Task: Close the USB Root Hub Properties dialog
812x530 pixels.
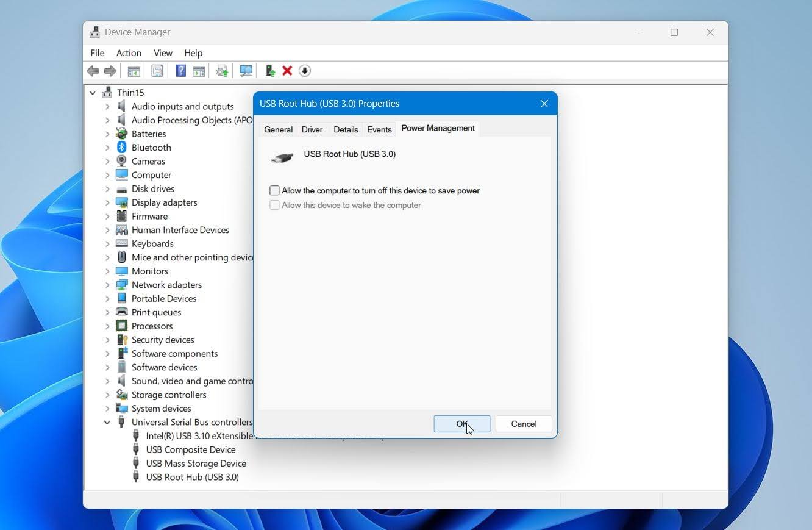Action: coord(544,104)
